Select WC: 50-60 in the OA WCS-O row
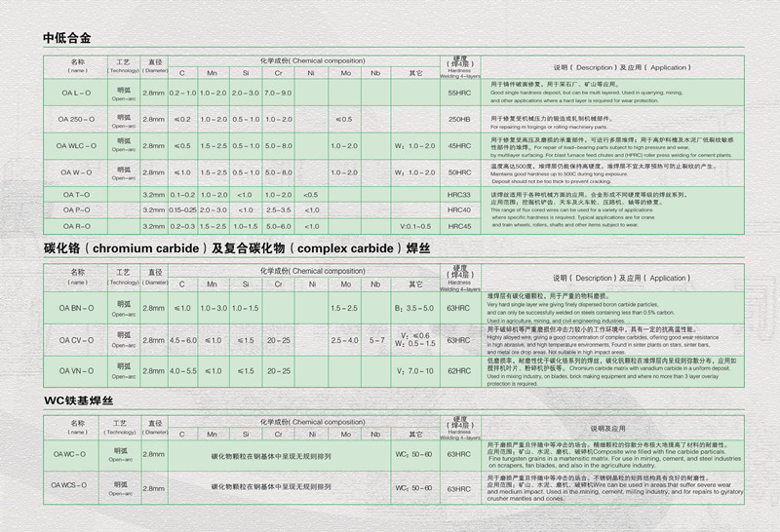Image resolution: width=780 pixels, height=532 pixels. [x=413, y=488]
